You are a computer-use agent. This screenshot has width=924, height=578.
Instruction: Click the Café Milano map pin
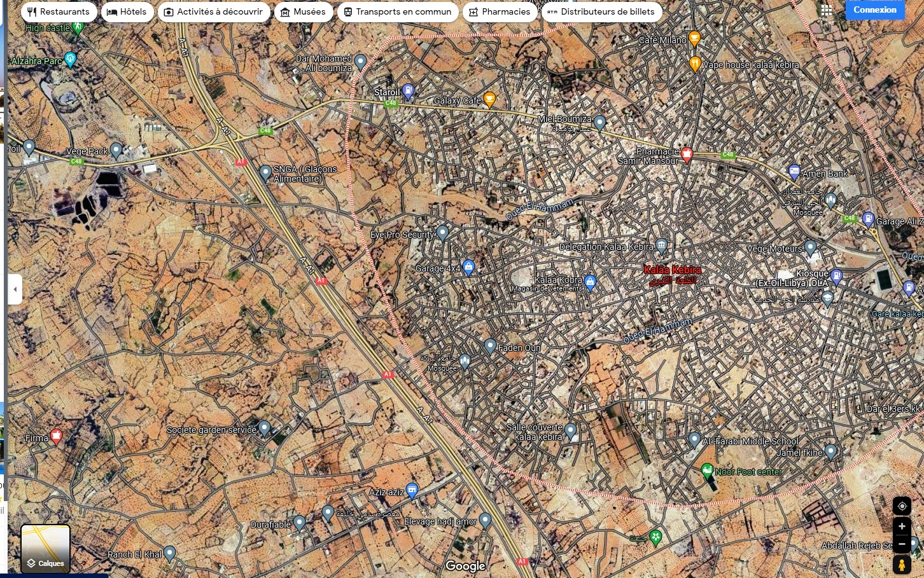click(x=694, y=39)
